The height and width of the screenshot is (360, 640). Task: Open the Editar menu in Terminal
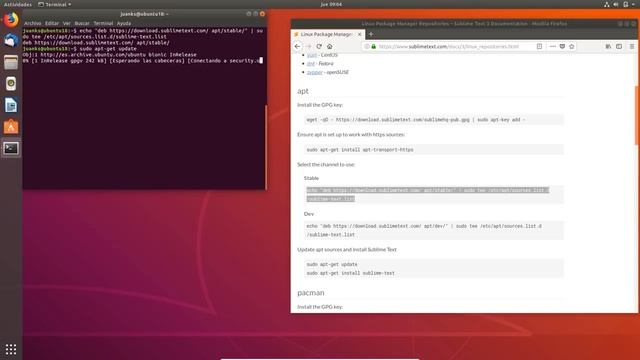pos(52,23)
